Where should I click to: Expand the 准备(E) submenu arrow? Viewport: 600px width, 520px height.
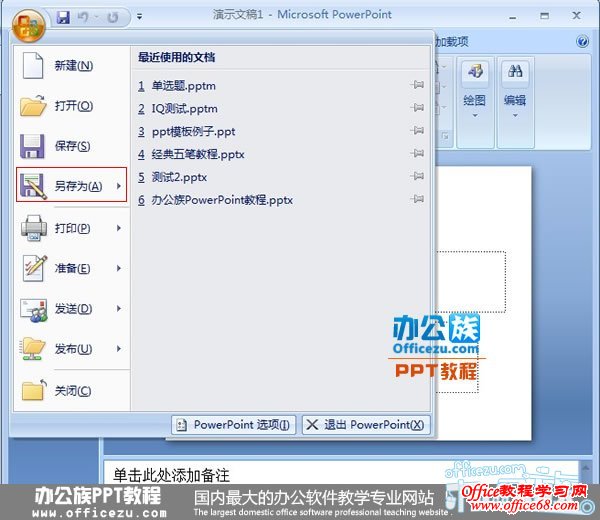119,268
